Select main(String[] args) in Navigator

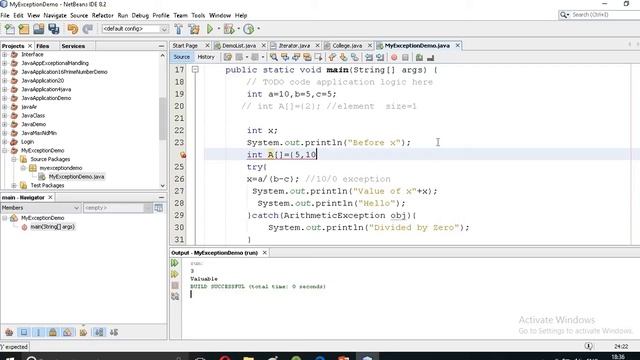tap(53, 227)
